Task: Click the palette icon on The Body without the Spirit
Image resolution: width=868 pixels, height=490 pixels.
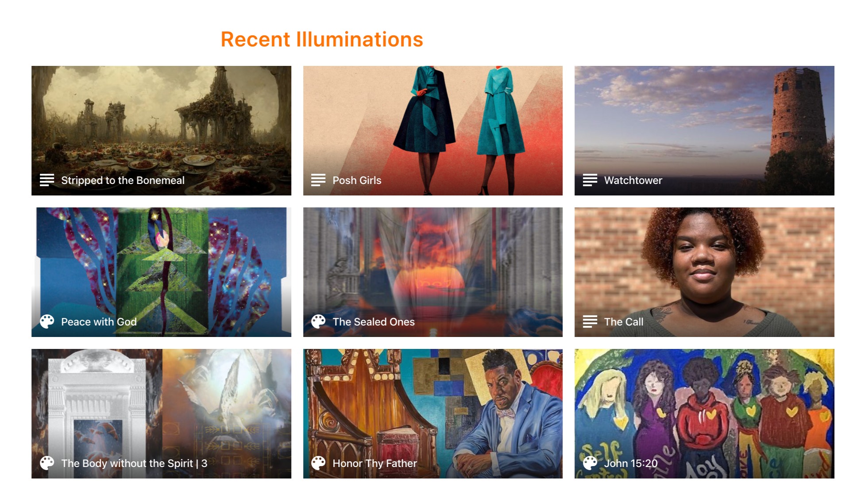Action: [47, 463]
